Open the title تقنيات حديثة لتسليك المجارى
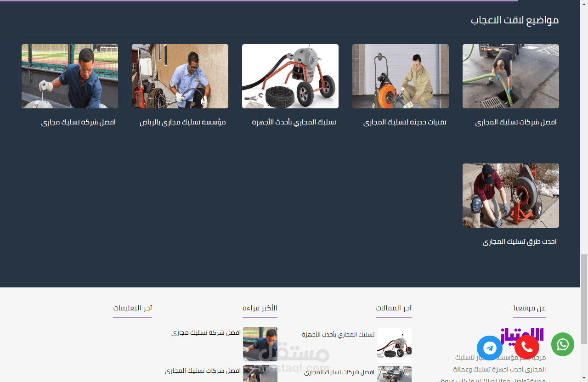The height and width of the screenshot is (382, 588). pos(405,123)
